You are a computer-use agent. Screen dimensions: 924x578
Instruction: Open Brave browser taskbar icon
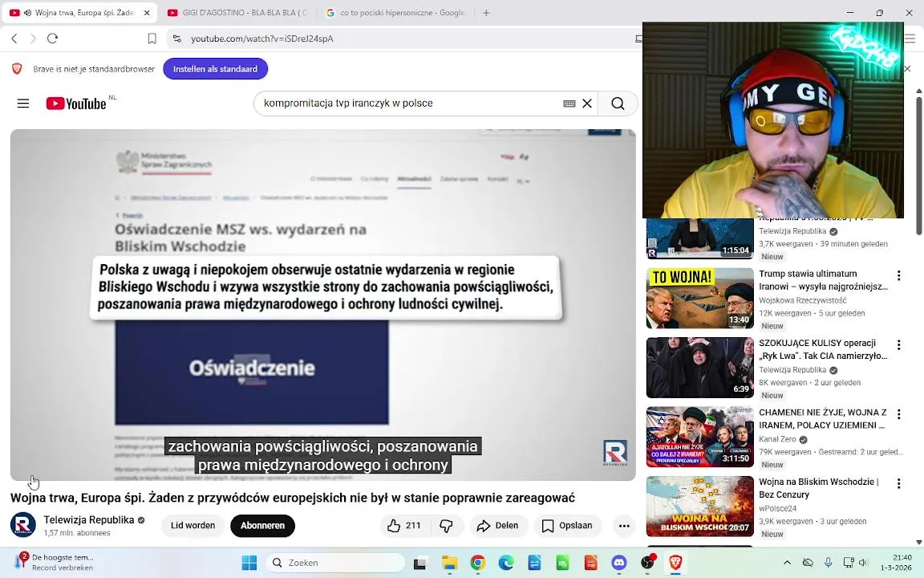click(675, 564)
